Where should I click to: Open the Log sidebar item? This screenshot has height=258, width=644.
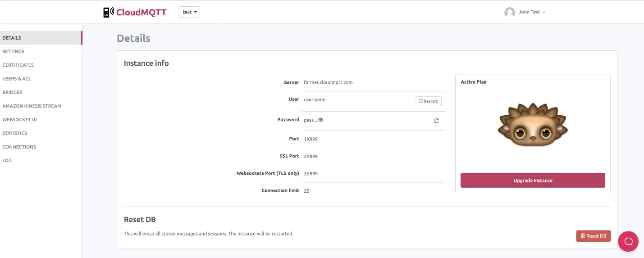pos(7,160)
